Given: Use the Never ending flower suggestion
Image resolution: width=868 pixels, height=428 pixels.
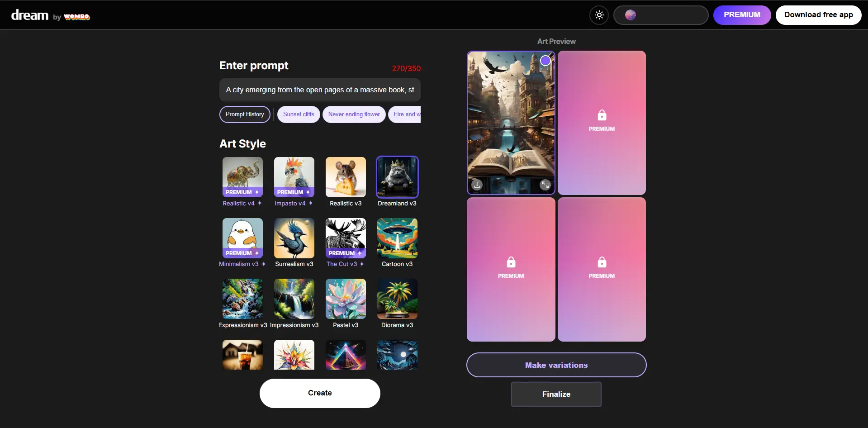Looking at the screenshot, I should coord(354,114).
